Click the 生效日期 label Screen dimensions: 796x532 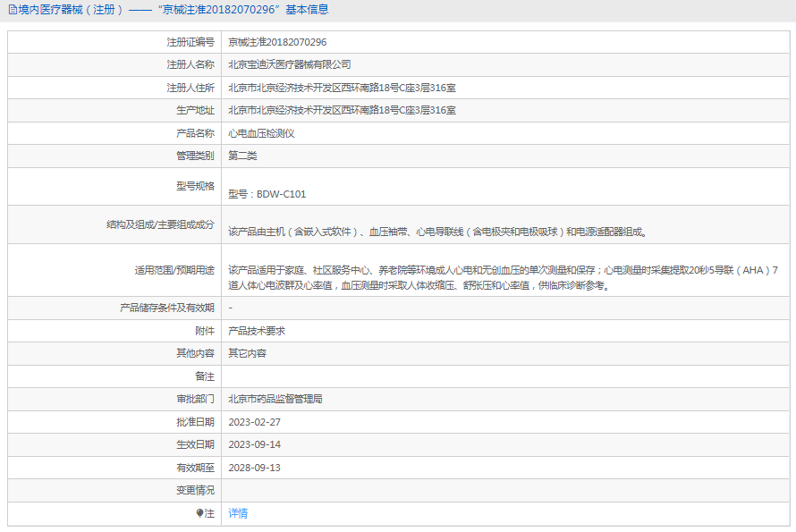[x=196, y=444]
